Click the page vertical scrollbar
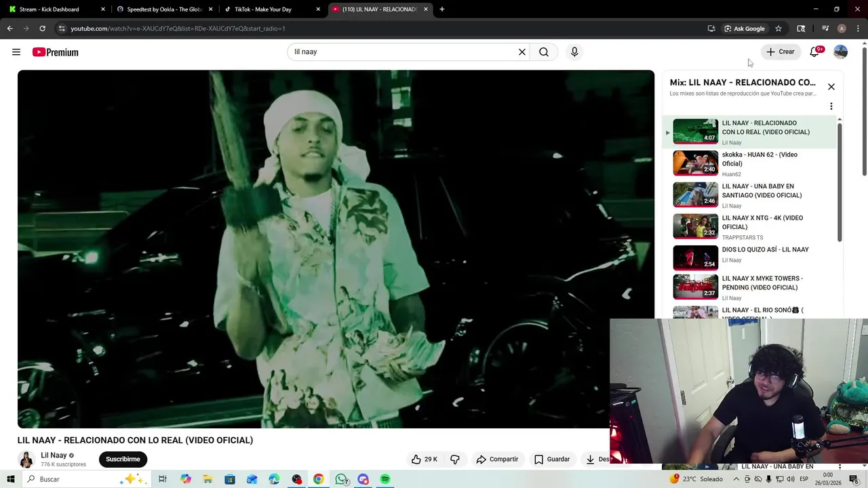This screenshot has width=868, height=488. tap(864, 112)
